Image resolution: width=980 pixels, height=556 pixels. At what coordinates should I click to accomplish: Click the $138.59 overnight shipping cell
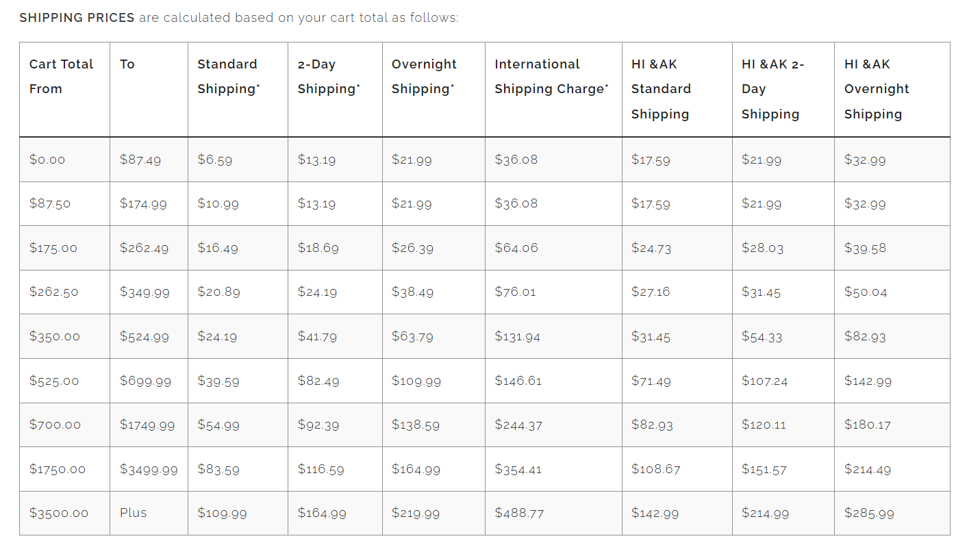[416, 425]
